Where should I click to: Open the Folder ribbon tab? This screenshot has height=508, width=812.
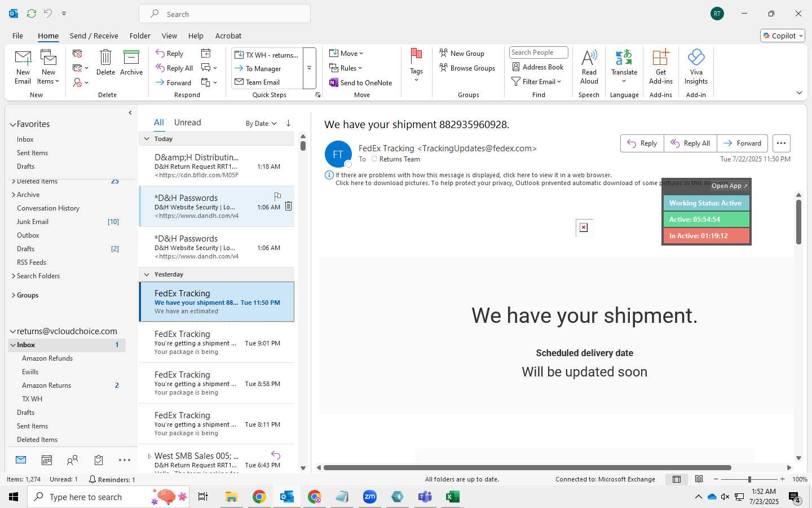[x=140, y=36]
